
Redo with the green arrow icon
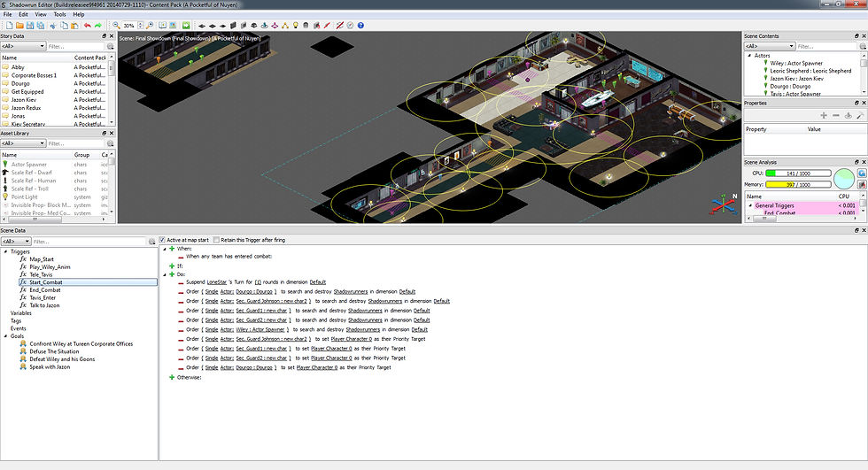[x=98, y=26]
